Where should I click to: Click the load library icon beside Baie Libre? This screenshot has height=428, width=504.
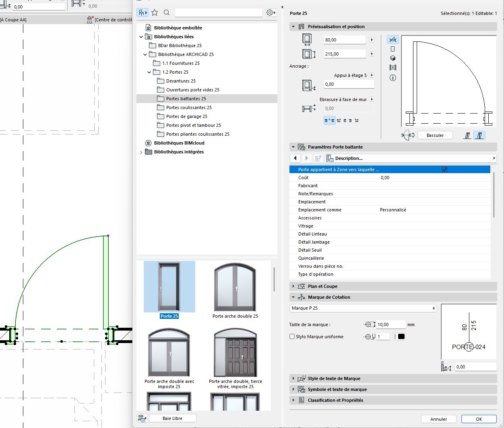(142, 418)
